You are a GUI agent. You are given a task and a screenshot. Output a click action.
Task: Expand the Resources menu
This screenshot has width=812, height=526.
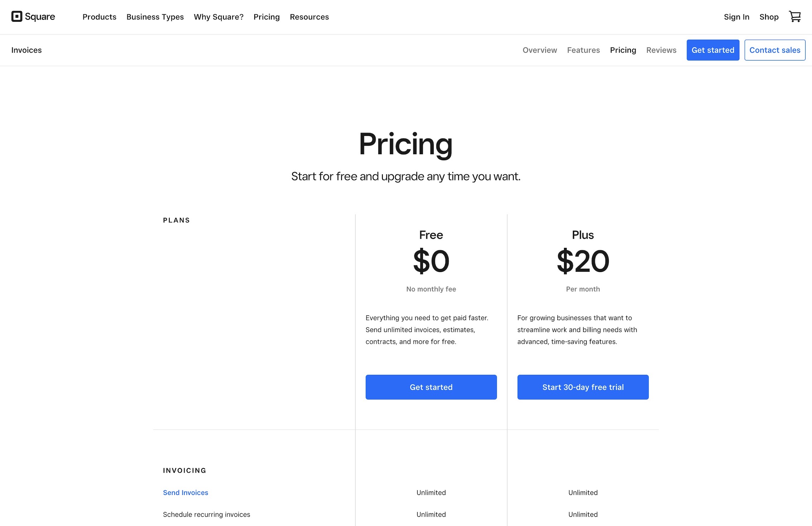[309, 17]
